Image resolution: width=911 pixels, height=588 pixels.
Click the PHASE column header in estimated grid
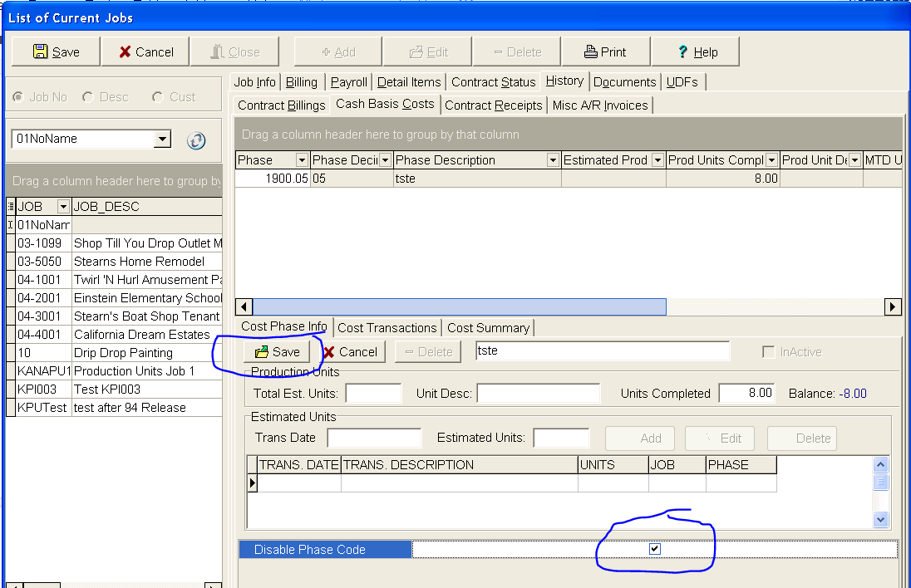tap(741, 465)
